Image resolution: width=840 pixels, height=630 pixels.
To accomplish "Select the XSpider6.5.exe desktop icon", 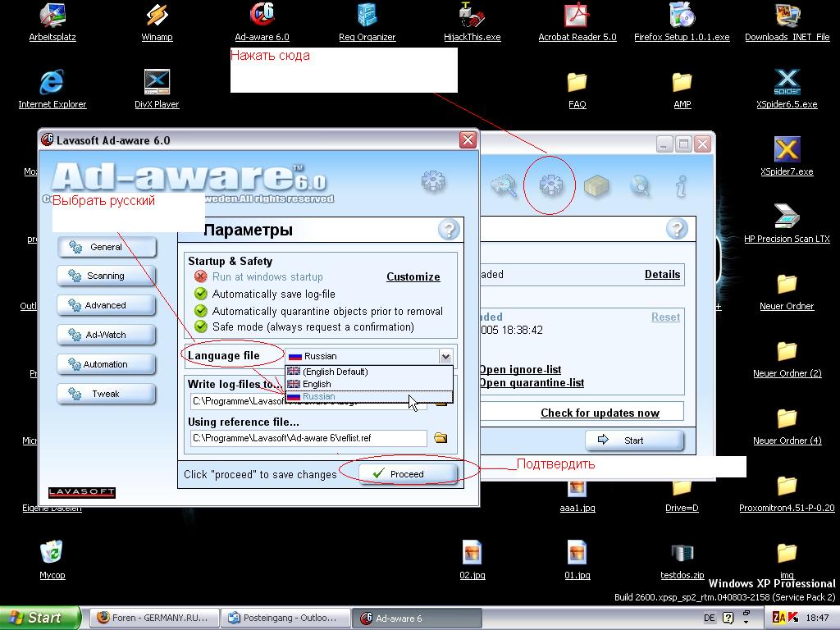I will [787, 89].
